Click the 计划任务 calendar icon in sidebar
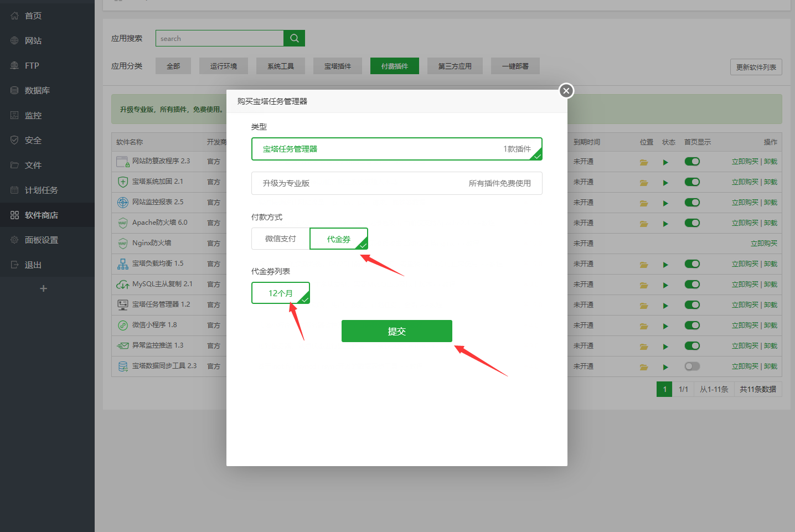795x532 pixels. pyautogui.click(x=14, y=190)
